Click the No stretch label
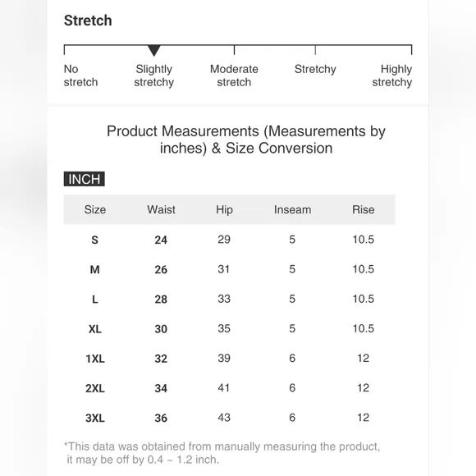Image resolution: width=476 pixels, height=476 pixels. point(80,76)
